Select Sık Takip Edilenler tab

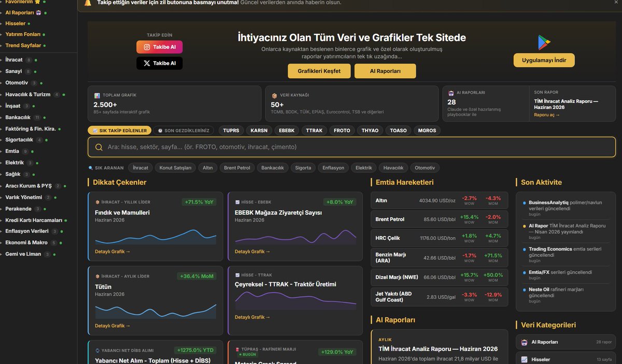click(x=120, y=130)
